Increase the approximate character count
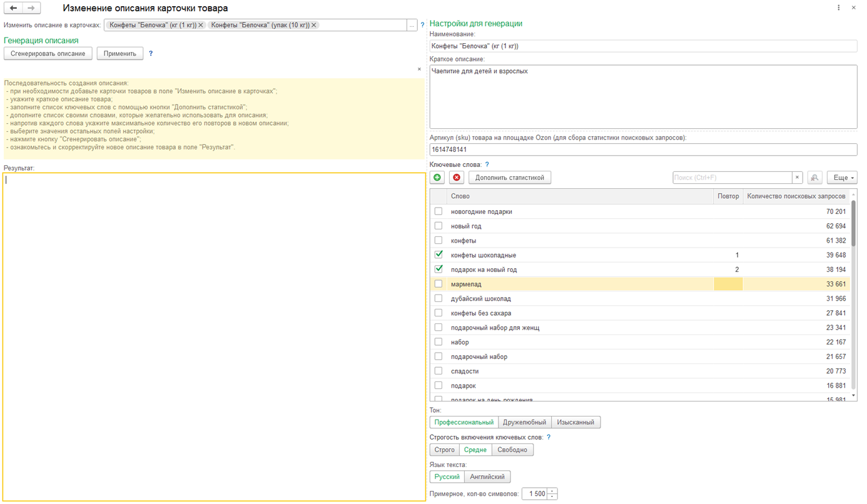 (x=552, y=491)
